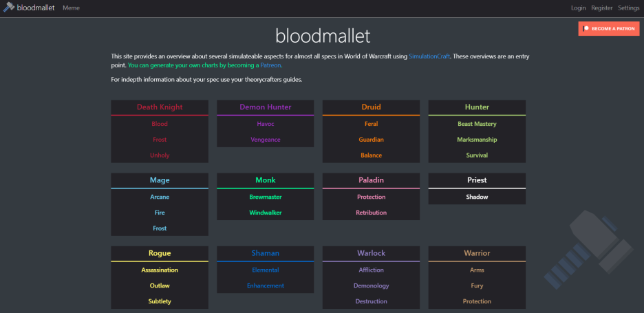Viewport: 644px width, 313px height.
Task: Open Settings in the top bar
Action: coord(628,8)
